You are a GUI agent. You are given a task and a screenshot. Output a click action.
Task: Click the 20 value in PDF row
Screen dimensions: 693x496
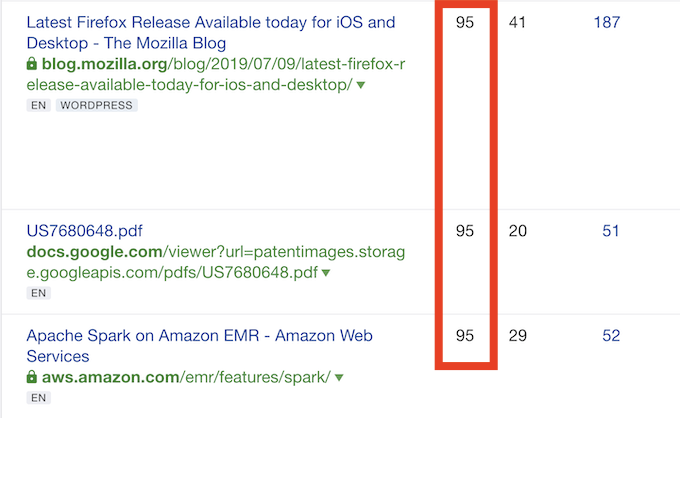(517, 231)
